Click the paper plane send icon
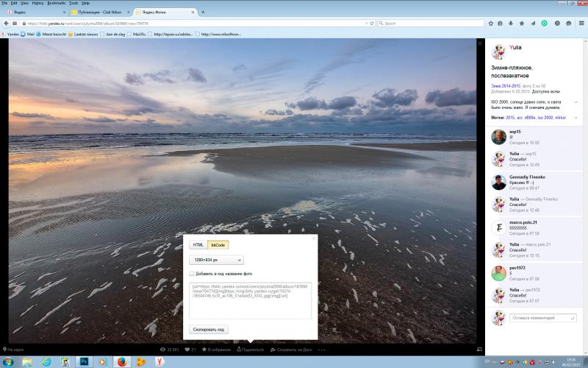This screenshot has height=368, width=588. (533, 24)
